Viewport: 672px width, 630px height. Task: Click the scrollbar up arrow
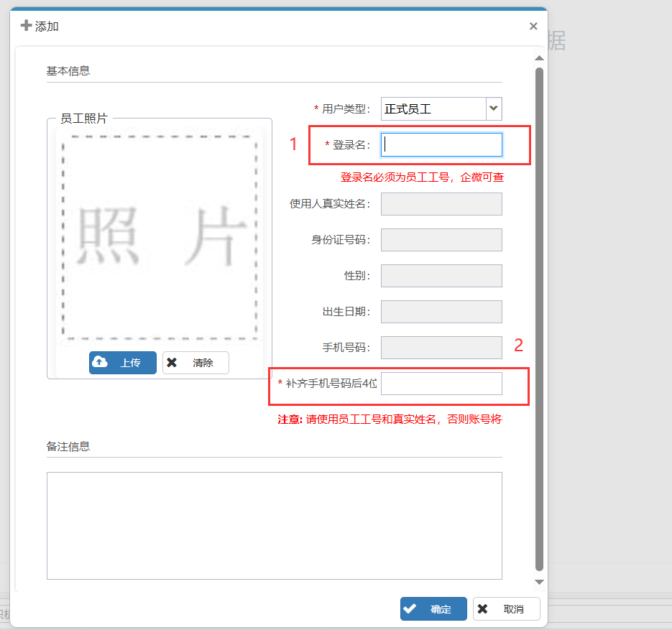click(539, 57)
